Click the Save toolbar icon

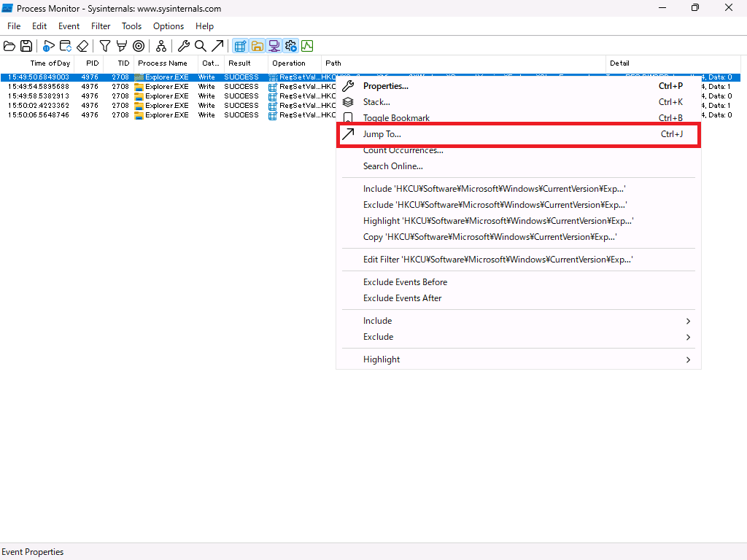tap(26, 46)
